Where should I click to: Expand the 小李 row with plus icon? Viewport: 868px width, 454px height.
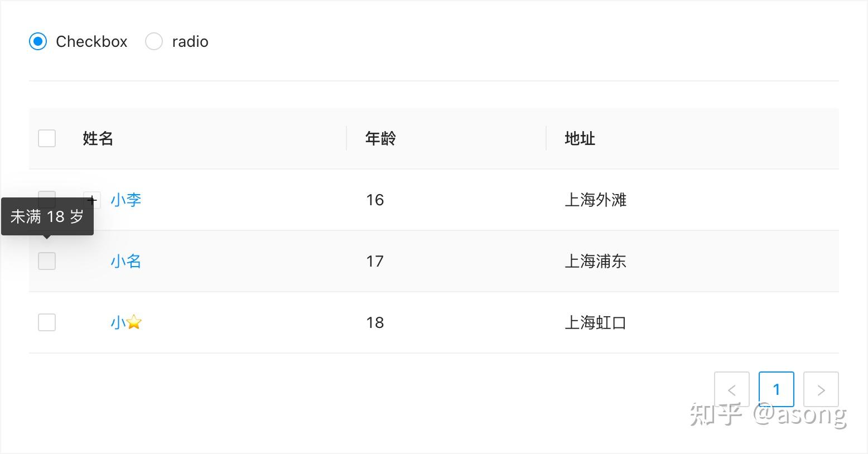pos(93,200)
